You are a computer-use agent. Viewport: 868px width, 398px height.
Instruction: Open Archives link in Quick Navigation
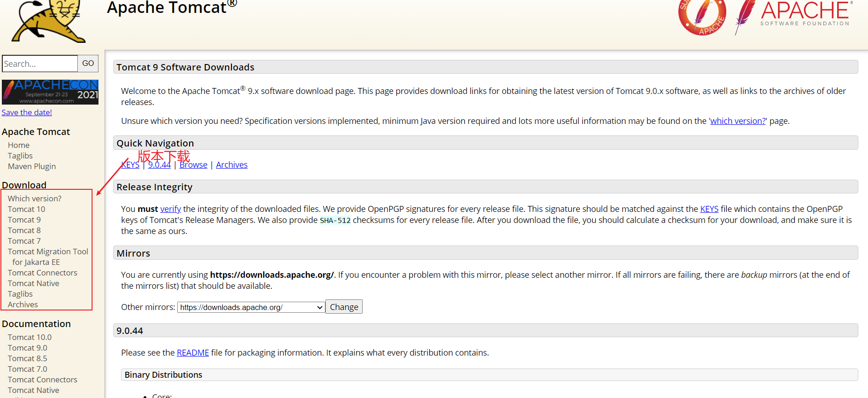click(231, 165)
